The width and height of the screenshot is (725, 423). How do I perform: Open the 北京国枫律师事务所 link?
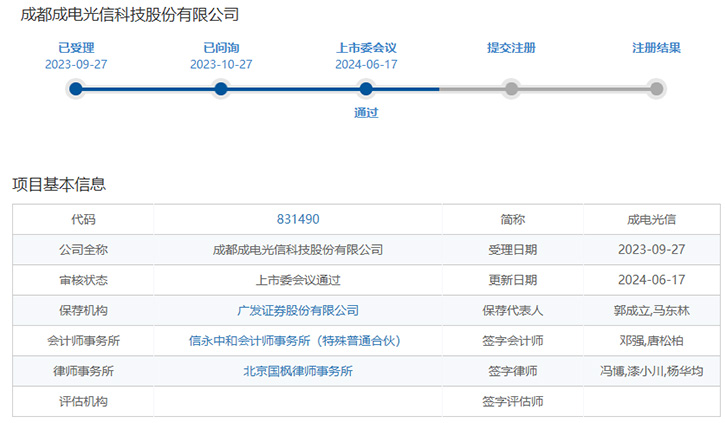click(298, 371)
